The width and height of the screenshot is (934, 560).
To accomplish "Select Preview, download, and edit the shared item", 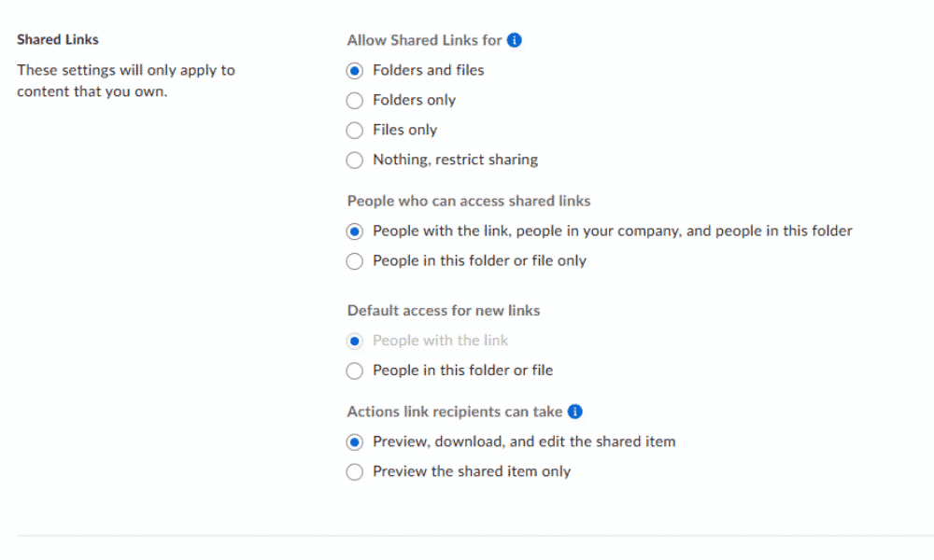I will pyautogui.click(x=355, y=441).
